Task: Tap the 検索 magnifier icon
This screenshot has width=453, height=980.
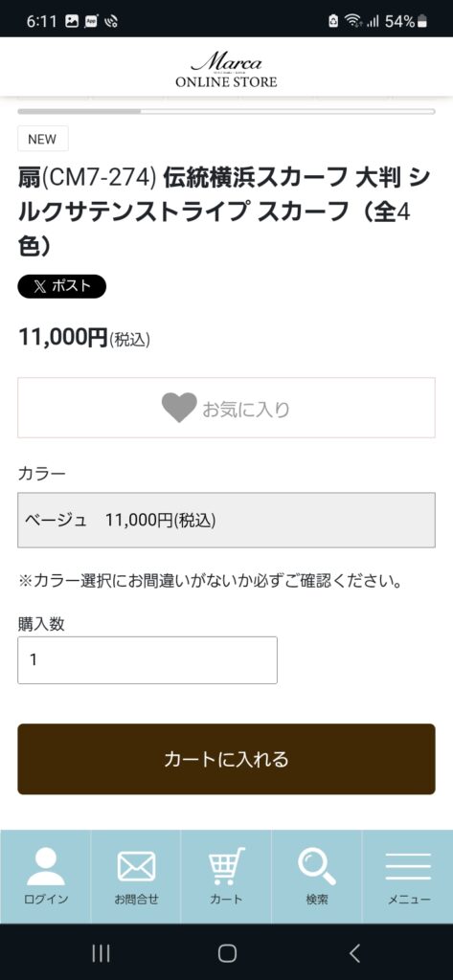Action: point(317,866)
